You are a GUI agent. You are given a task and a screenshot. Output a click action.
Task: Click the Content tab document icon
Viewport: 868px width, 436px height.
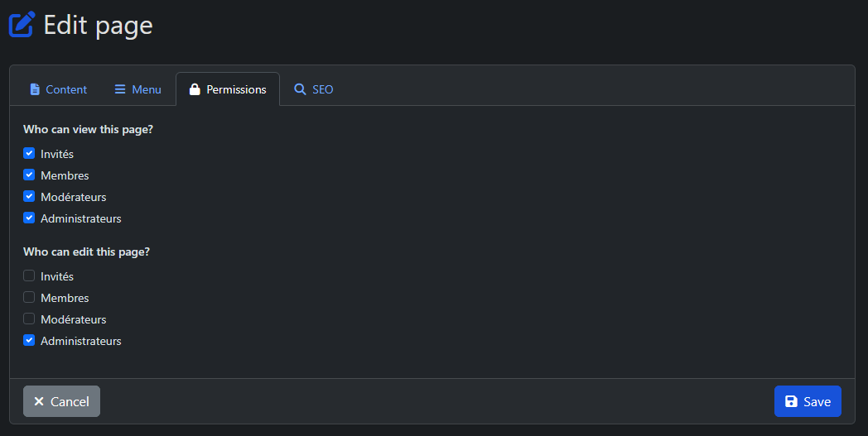35,89
